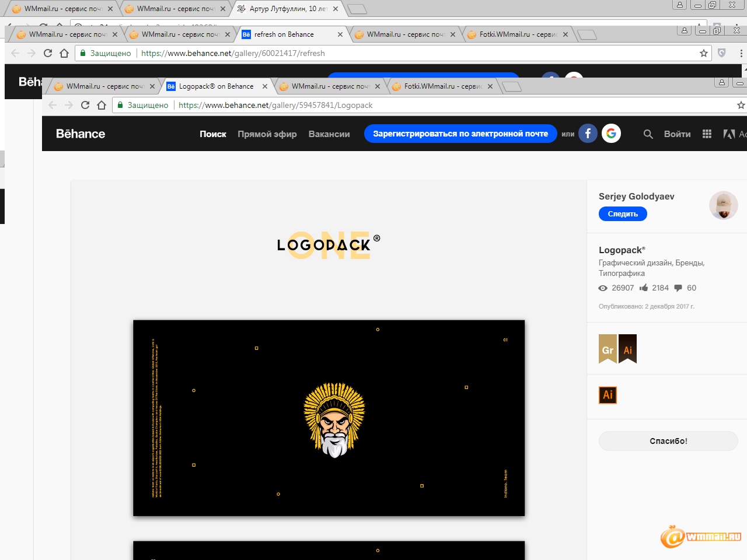Click the Logopack® project title in sidebar
This screenshot has height=560, width=747.
pos(622,250)
